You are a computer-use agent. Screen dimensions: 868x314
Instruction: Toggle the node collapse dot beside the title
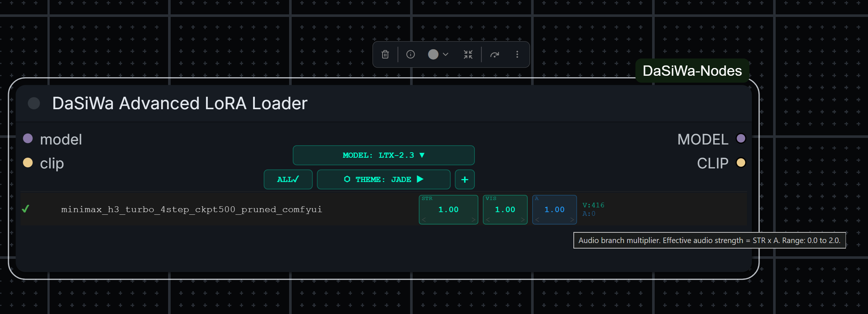(34, 103)
